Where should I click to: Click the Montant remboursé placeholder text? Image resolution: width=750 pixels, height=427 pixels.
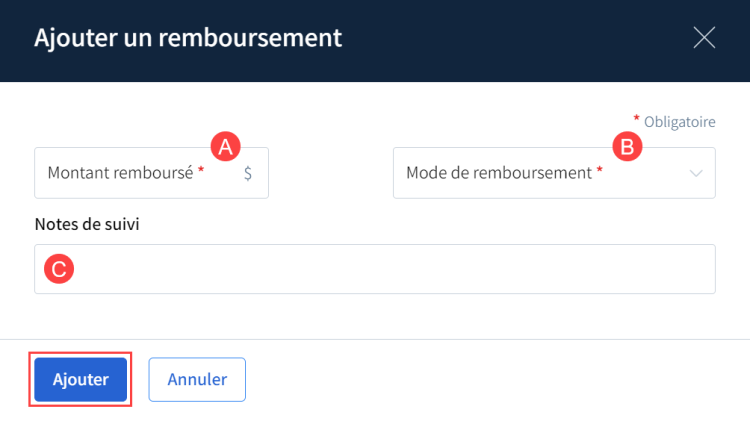coord(120,173)
